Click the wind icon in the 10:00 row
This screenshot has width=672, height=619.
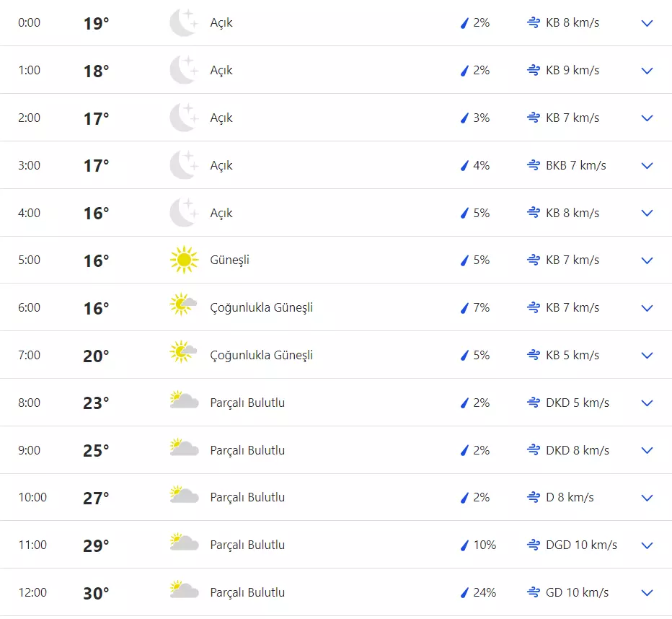tap(534, 497)
